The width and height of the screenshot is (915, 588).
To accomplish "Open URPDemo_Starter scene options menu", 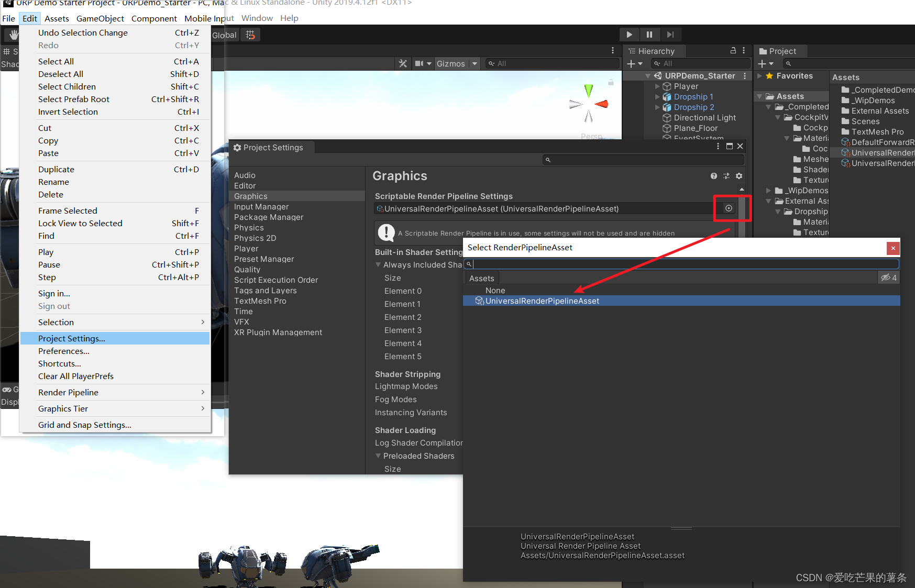I will (x=745, y=76).
